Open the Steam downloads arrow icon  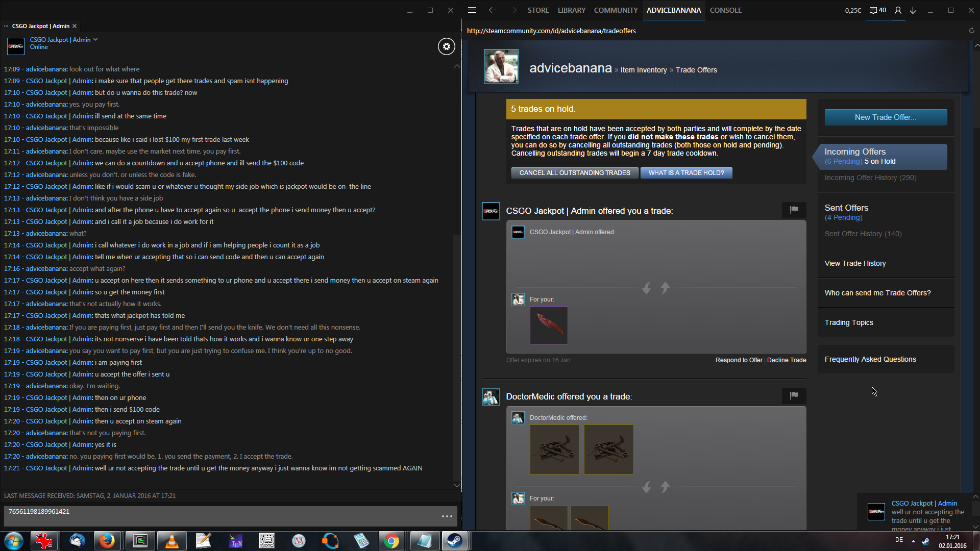(913, 10)
